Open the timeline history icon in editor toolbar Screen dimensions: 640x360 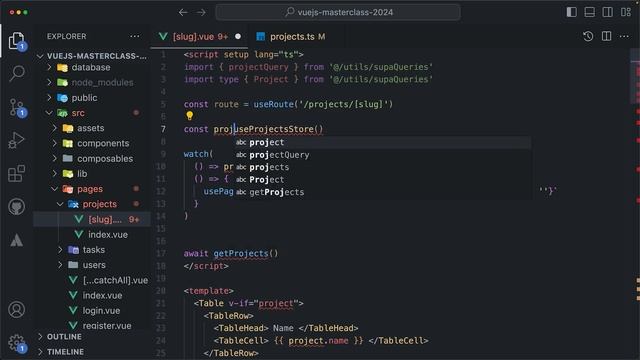click(588, 36)
